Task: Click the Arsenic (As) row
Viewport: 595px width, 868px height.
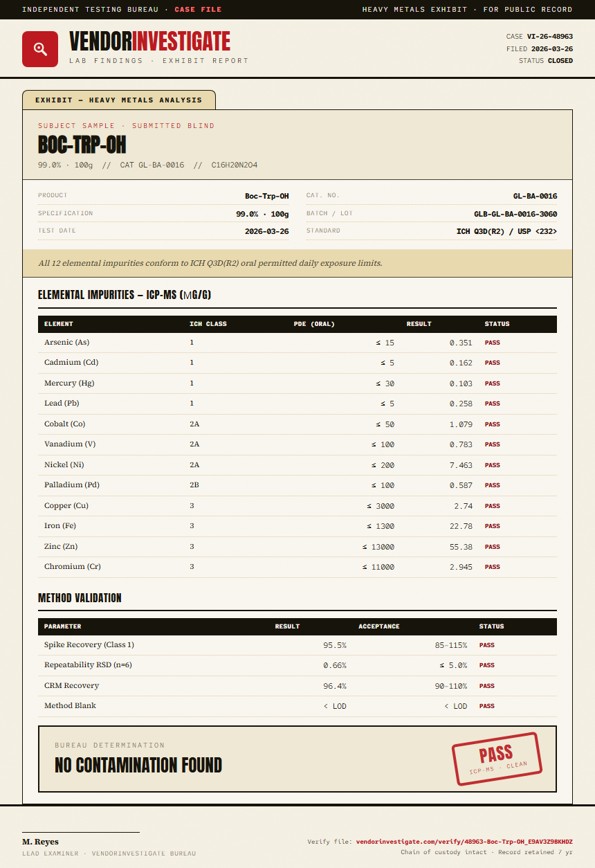Action: (297, 343)
